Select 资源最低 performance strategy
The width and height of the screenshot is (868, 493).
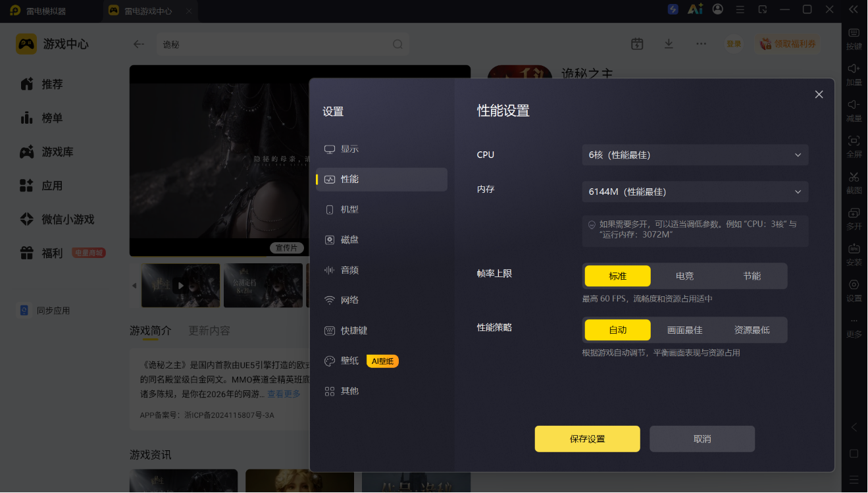pyautogui.click(x=752, y=330)
